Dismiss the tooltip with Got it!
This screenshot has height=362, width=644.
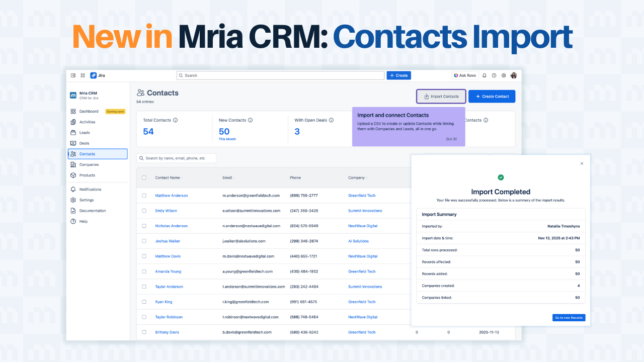451,139
